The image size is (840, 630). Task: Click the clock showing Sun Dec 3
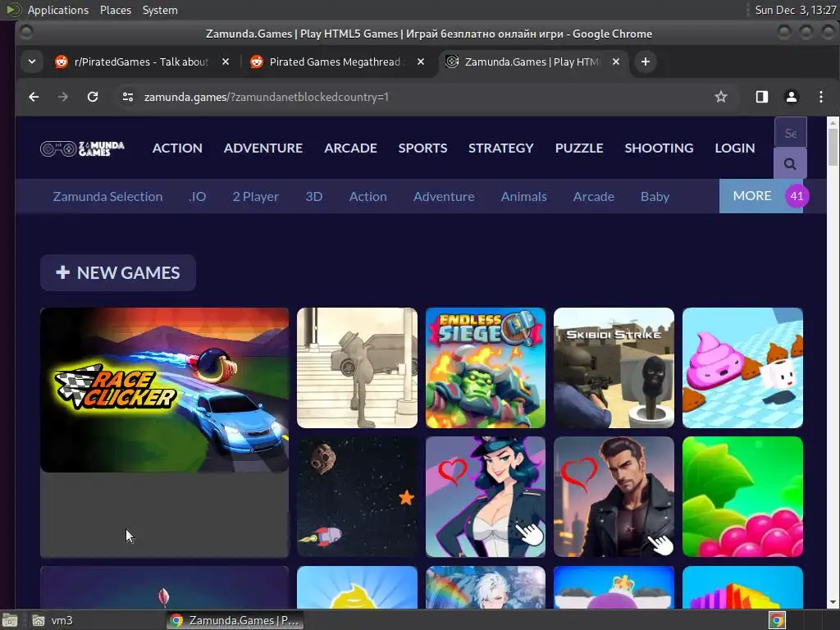(796, 10)
